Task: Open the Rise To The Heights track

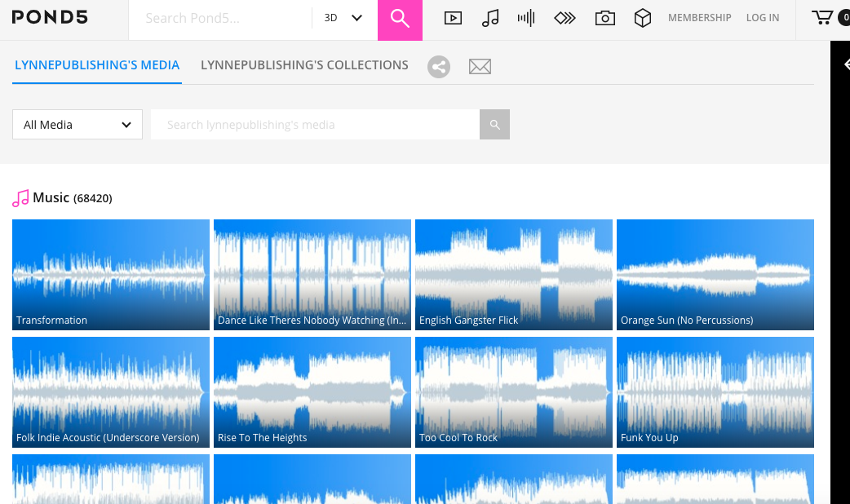Action: pos(312,392)
